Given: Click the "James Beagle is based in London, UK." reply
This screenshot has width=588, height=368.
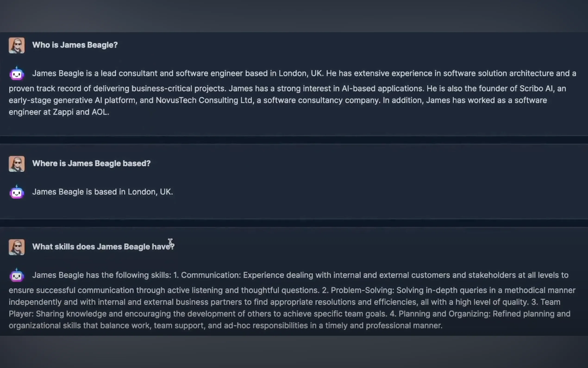Looking at the screenshot, I should pyautogui.click(x=103, y=192).
